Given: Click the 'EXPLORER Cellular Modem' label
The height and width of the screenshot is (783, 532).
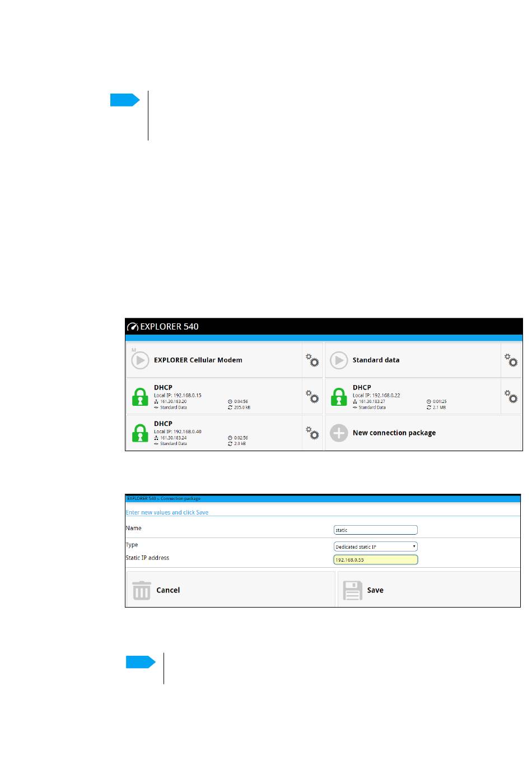Looking at the screenshot, I should coord(198,360).
